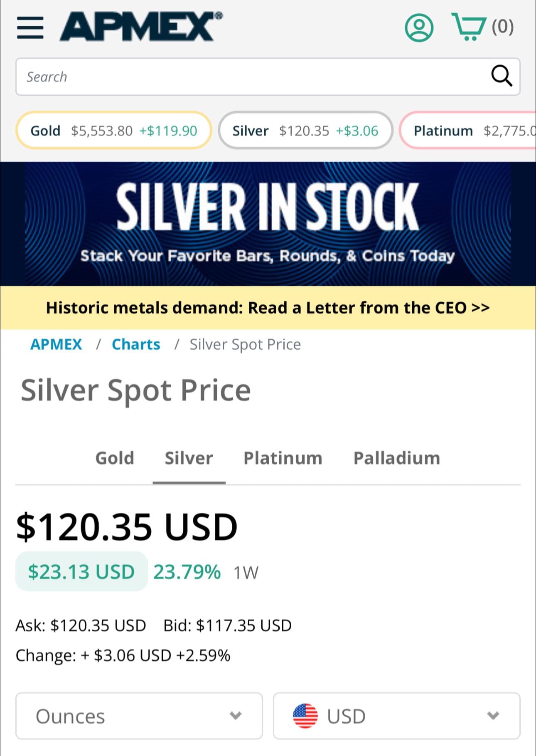
Task: Click the search magnifier icon
Action: click(x=502, y=76)
